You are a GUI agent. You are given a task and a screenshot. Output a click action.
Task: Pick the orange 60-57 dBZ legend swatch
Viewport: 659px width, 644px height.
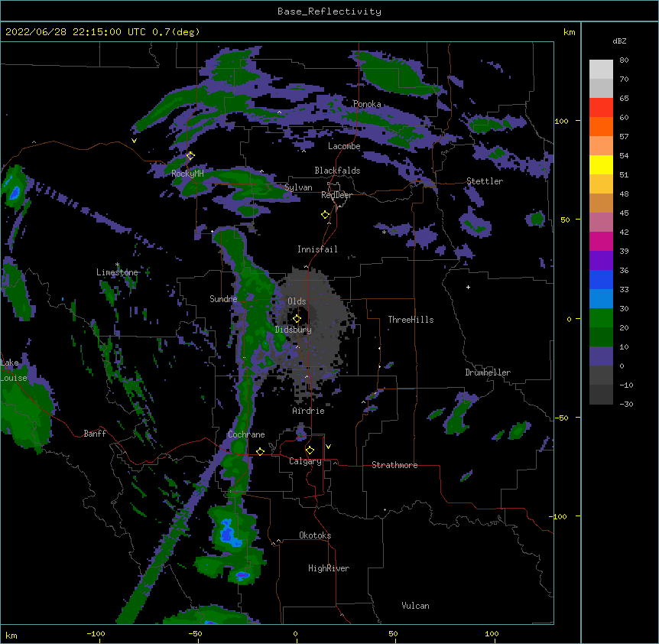pyautogui.click(x=601, y=126)
